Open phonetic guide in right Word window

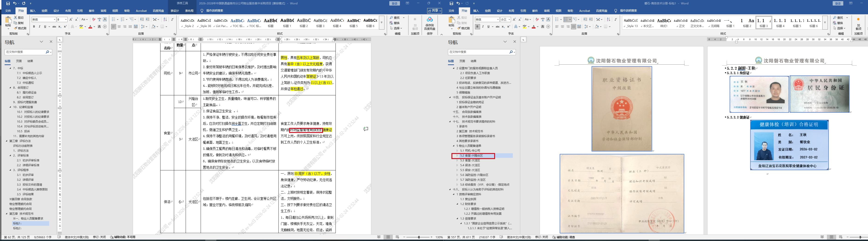542,20
